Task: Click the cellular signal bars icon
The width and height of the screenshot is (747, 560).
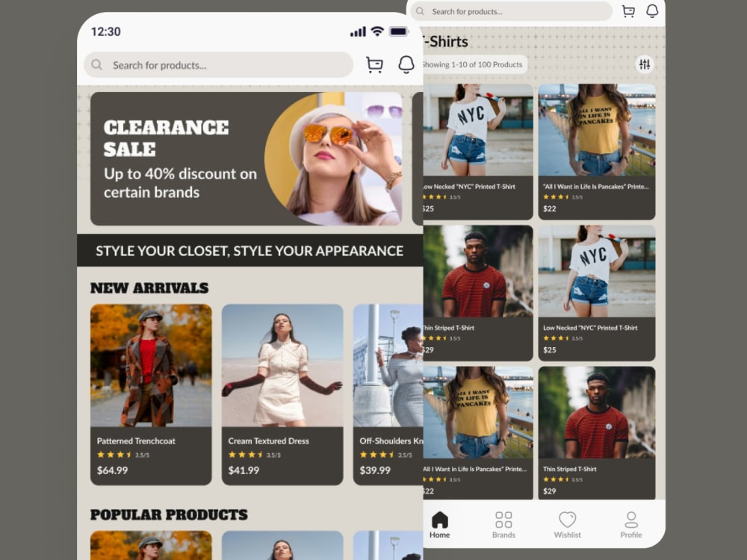Action: point(359,32)
